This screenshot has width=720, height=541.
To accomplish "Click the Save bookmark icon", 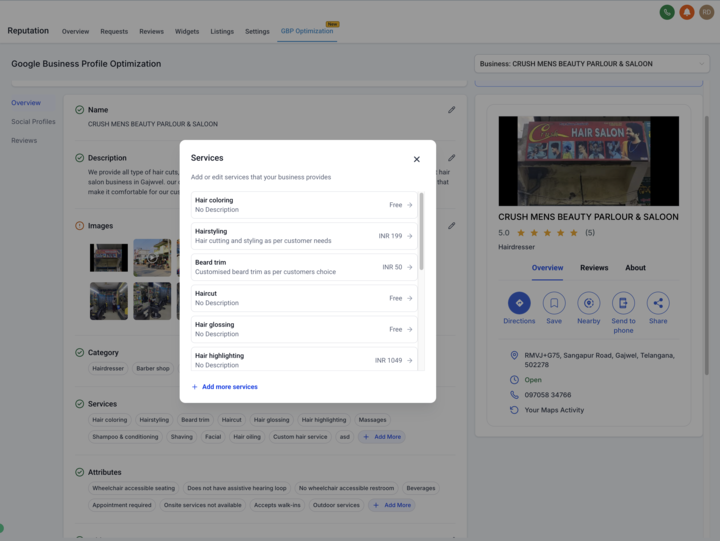I will tap(554, 303).
